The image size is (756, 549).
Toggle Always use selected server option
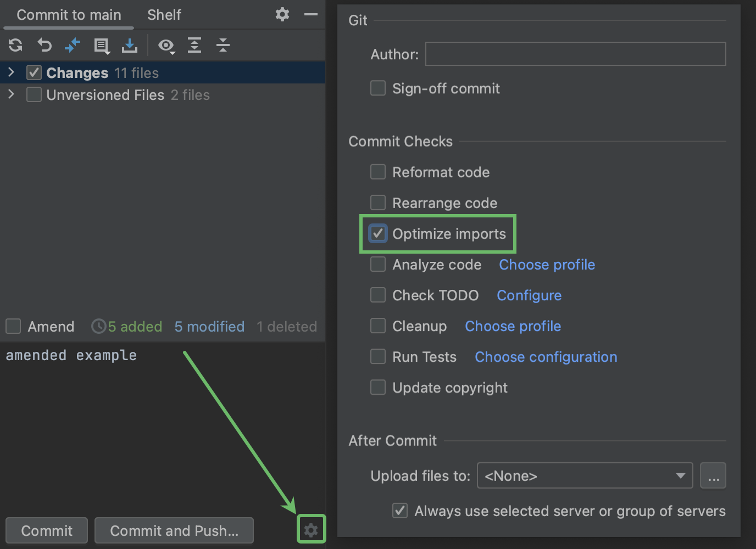(399, 511)
